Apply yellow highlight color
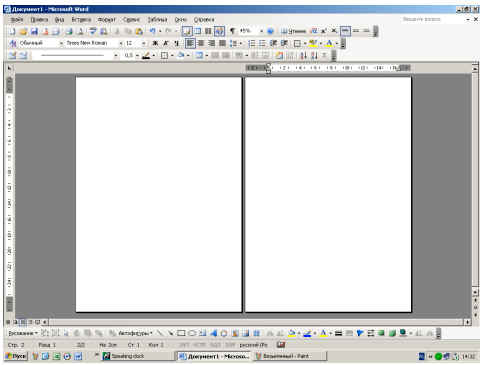The width and height of the screenshot is (480, 365). [x=313, y=43]
